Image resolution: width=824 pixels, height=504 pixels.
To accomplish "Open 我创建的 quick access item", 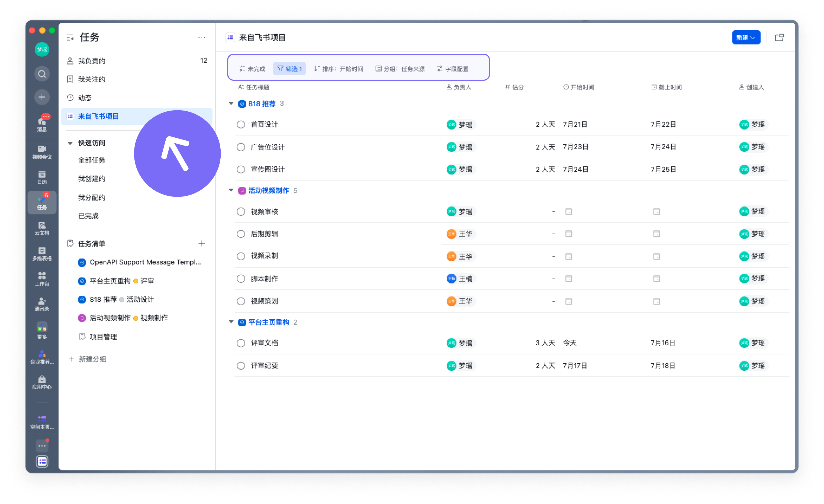I will [92, 179].
